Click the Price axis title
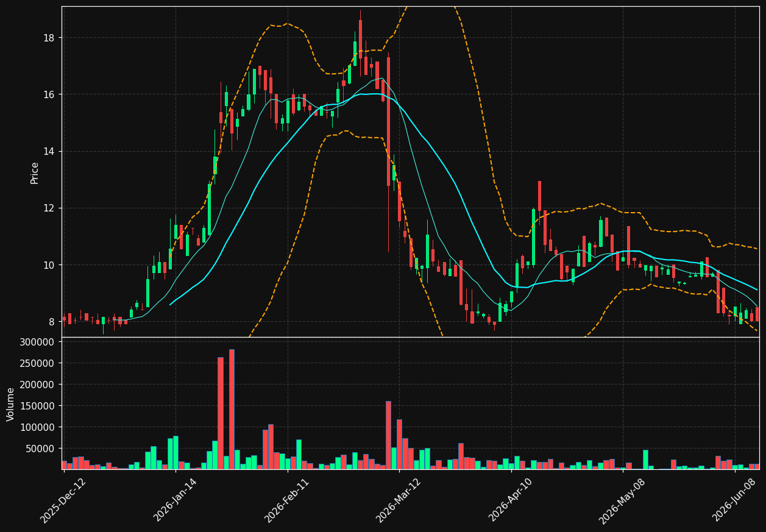The image size is (766, 532). pyautogui.click(x=35, y=173)
